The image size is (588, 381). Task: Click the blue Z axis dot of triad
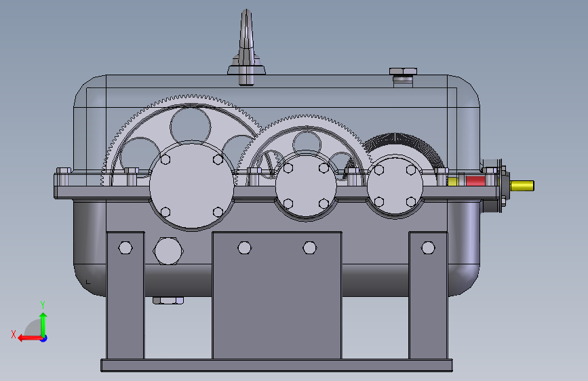click(x=44, y=338)
